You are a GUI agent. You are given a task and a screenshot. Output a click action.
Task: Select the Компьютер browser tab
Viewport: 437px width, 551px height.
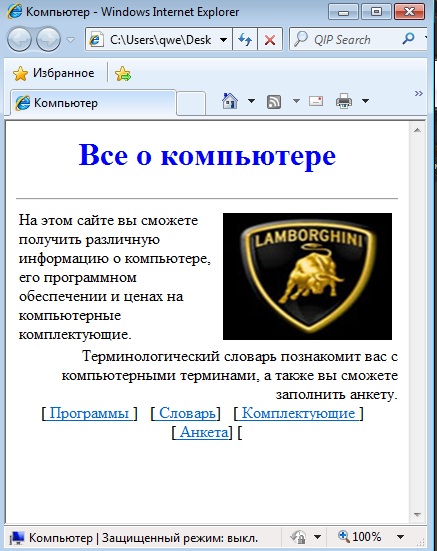pyautogui.click(x=93, y=103)
